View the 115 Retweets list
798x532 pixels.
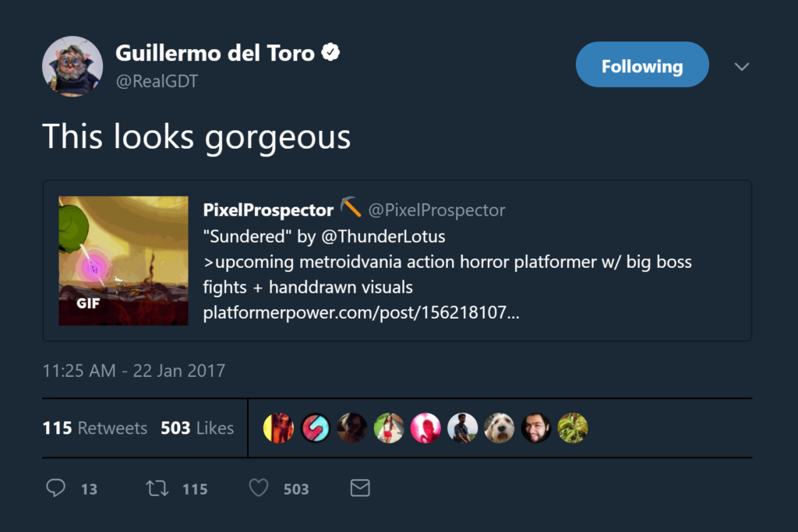pyautogui.click(x=95, y=428)
